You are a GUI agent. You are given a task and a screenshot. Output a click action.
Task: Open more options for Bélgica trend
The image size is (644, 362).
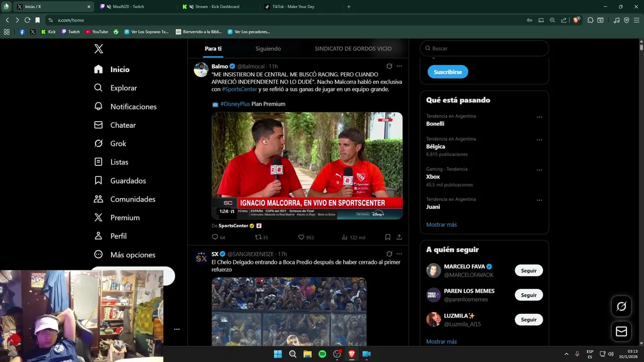click(539, 140)
